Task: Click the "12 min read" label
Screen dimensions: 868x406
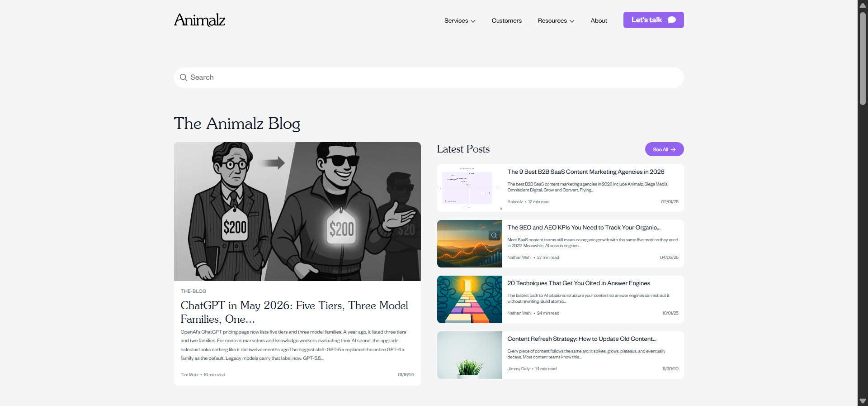Action: click(x=539, y=202)
